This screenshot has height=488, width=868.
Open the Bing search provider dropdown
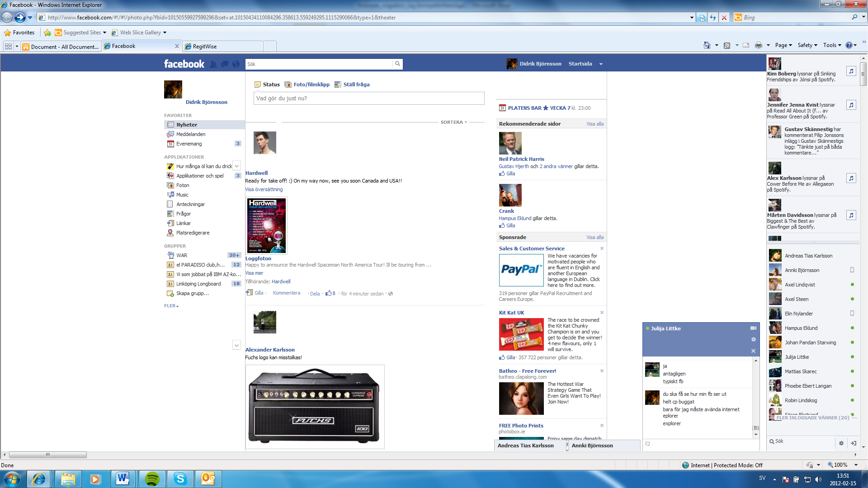coord(863,17)
